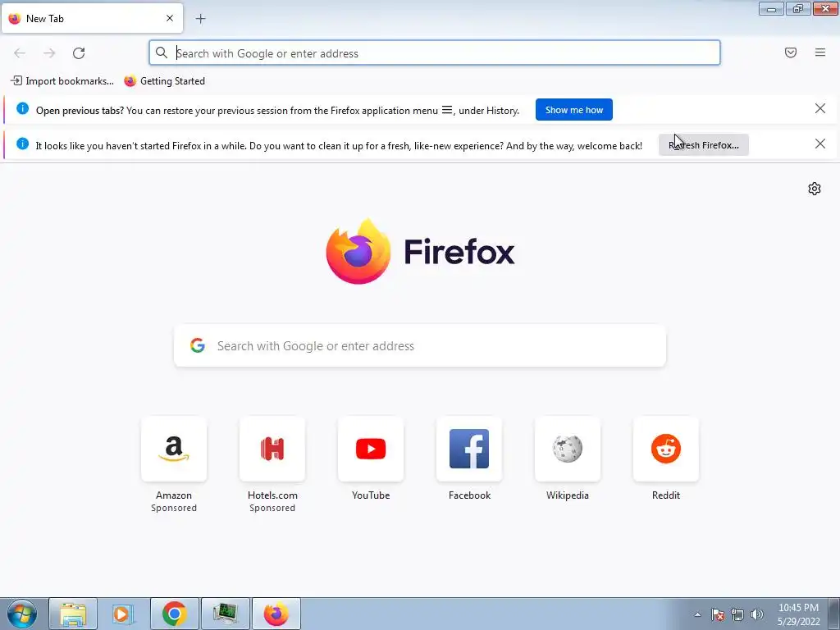Open the system monitor taskbar app

coord(225,614)
